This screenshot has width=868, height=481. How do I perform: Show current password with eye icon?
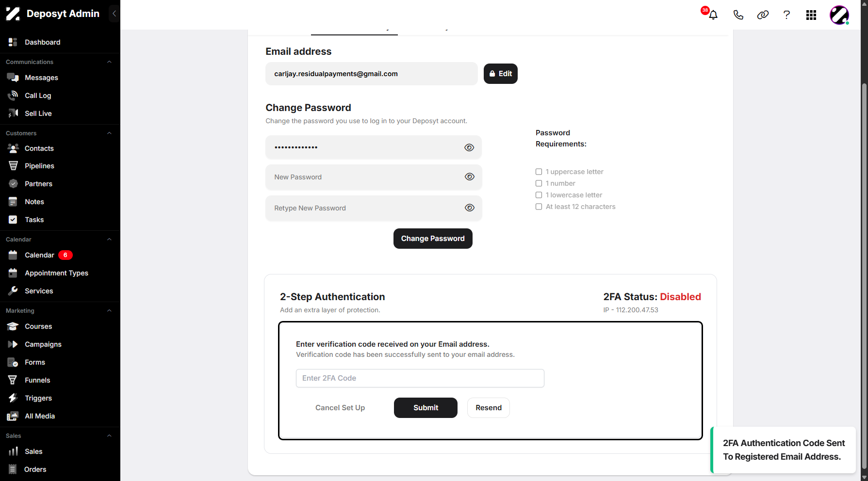469,147
